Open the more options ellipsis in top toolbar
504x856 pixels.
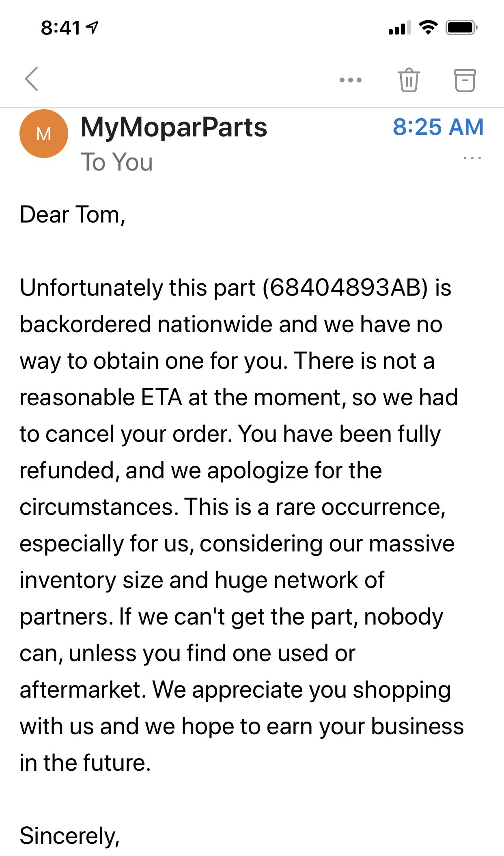(x=351, y=80)
